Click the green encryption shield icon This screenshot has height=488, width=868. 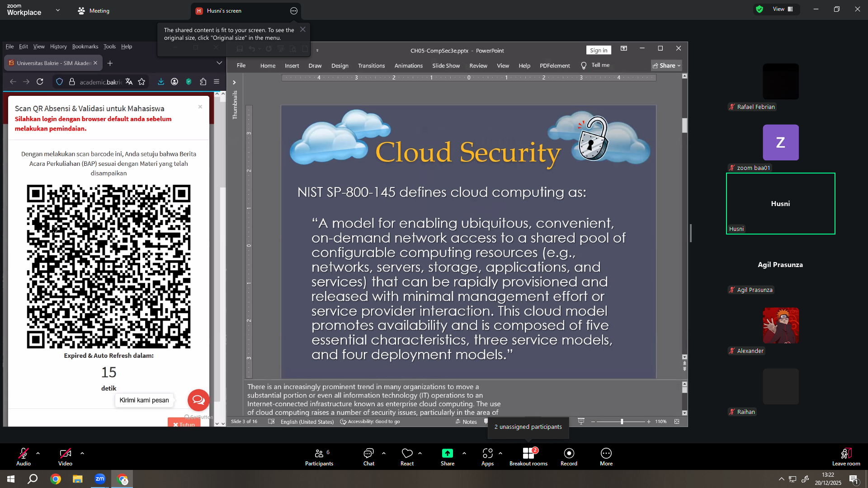pyautogui.click(x=759, y=9)
